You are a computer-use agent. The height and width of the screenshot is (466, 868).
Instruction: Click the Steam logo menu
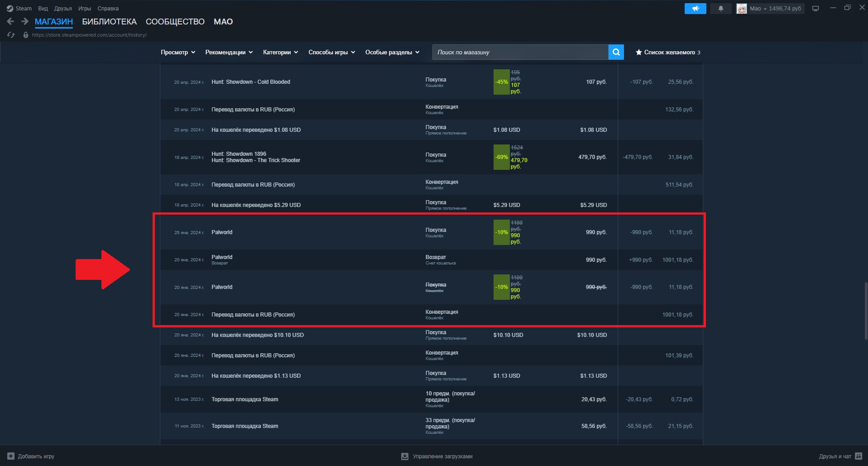[19, 9]
